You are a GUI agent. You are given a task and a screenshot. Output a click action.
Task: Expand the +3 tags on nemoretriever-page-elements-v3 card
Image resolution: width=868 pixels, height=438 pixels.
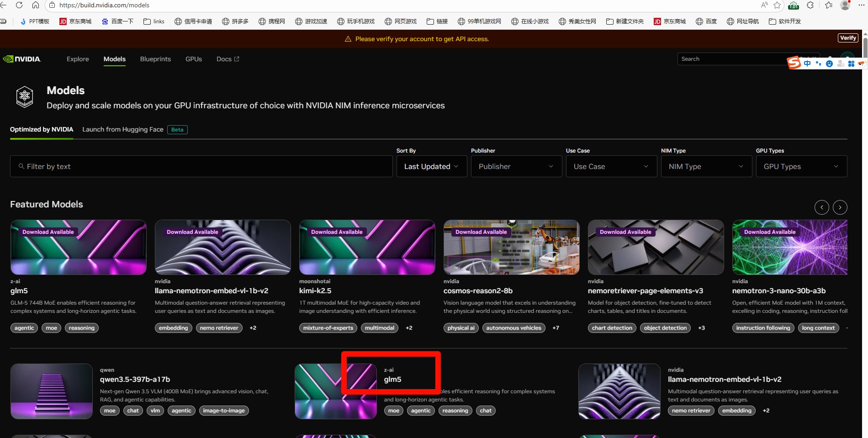[701, 328]
